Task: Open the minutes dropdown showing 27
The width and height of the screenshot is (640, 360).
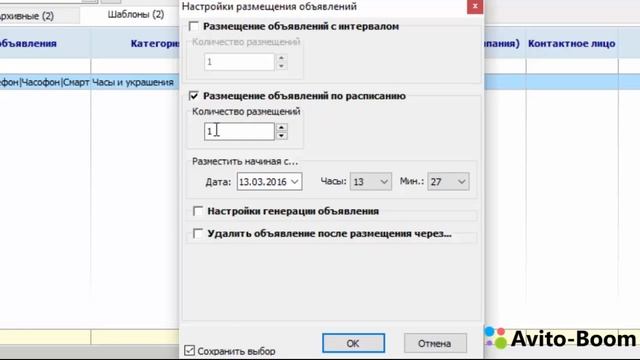Action: [448, 182]
